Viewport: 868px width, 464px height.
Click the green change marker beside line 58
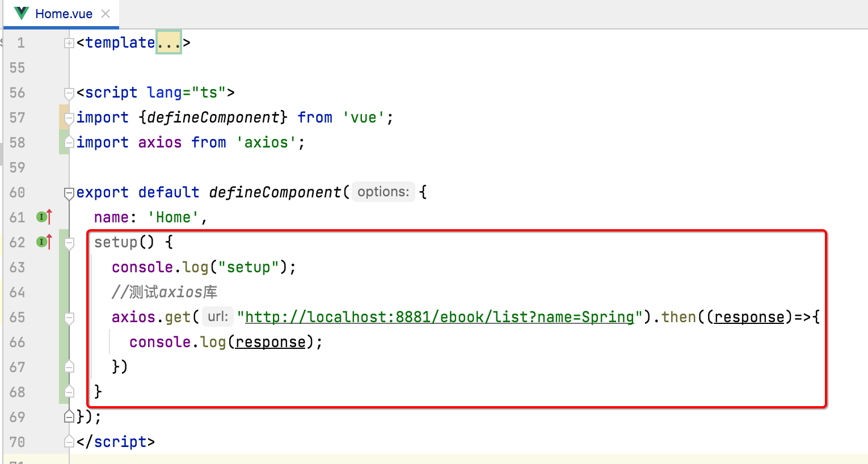tap(63, 142)
